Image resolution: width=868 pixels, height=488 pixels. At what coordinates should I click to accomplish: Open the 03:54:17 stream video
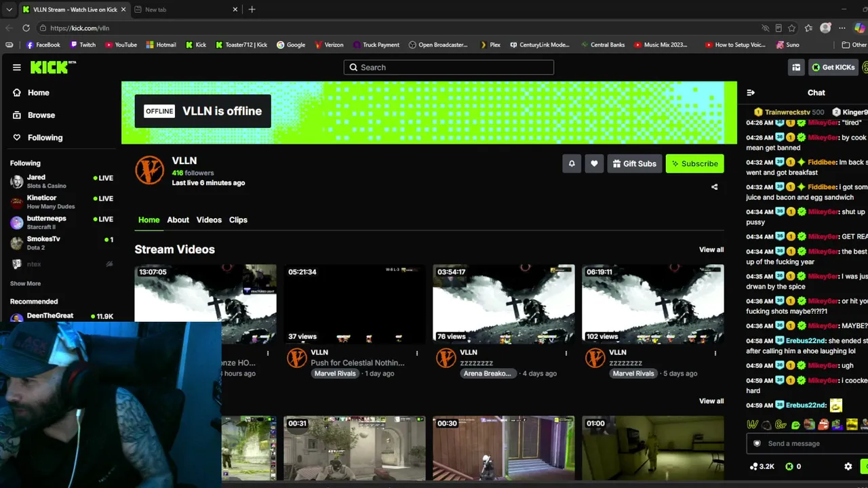tap(504, 304)
